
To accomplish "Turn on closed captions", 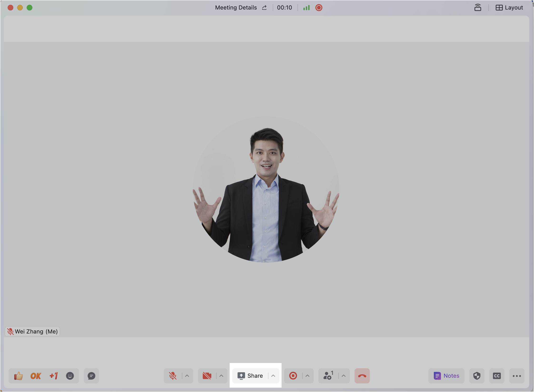I will [497, 376].
